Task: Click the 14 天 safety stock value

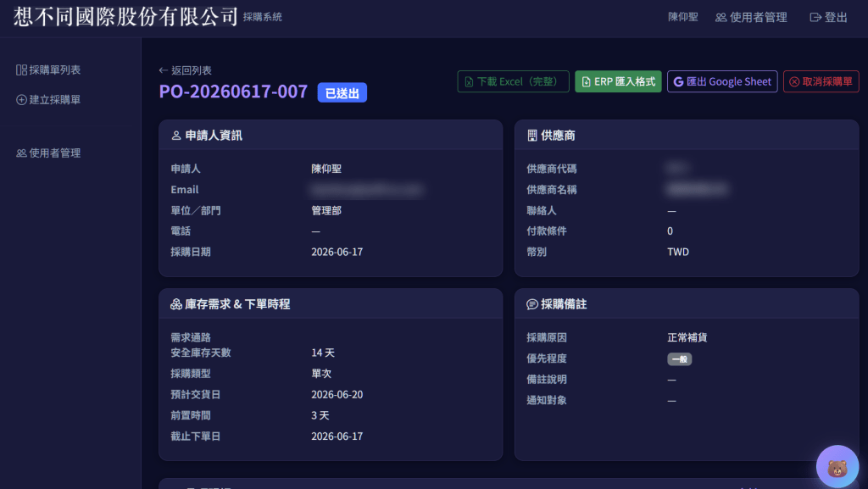Action: tap(323, 353)
